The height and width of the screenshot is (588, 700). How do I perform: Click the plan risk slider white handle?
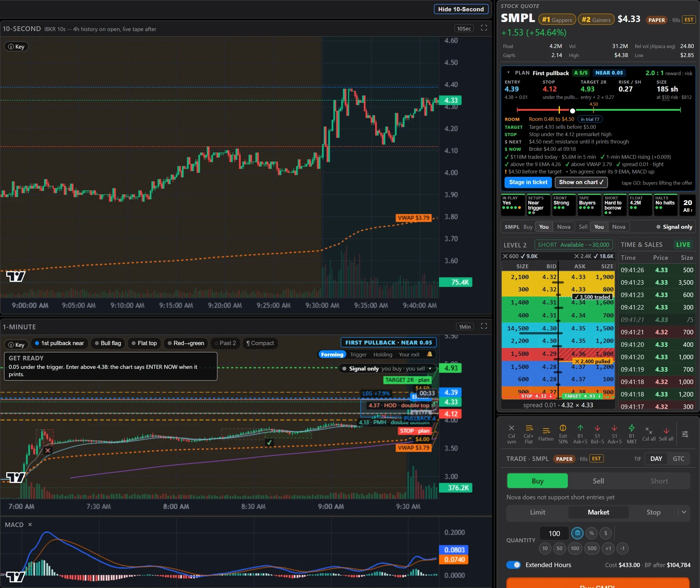coord(572,111)
